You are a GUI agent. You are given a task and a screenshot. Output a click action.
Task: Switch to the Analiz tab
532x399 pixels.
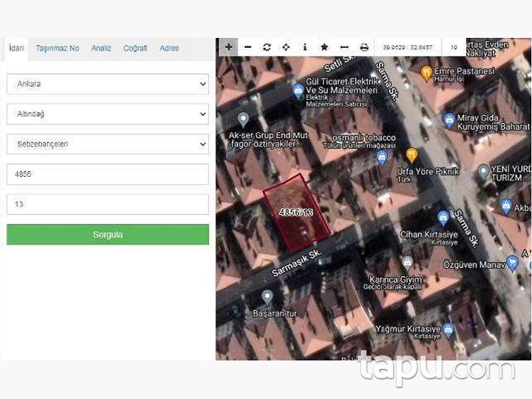[x=101, y=48]
